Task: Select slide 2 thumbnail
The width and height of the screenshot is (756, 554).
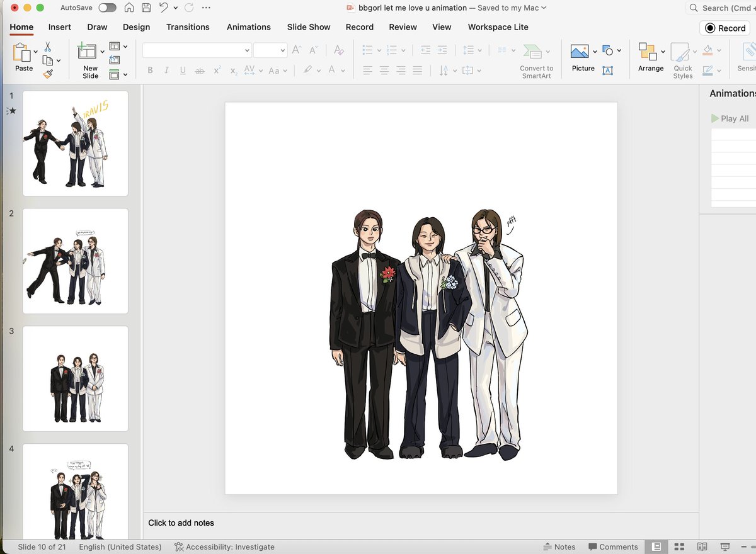Action: click(76, 261)
